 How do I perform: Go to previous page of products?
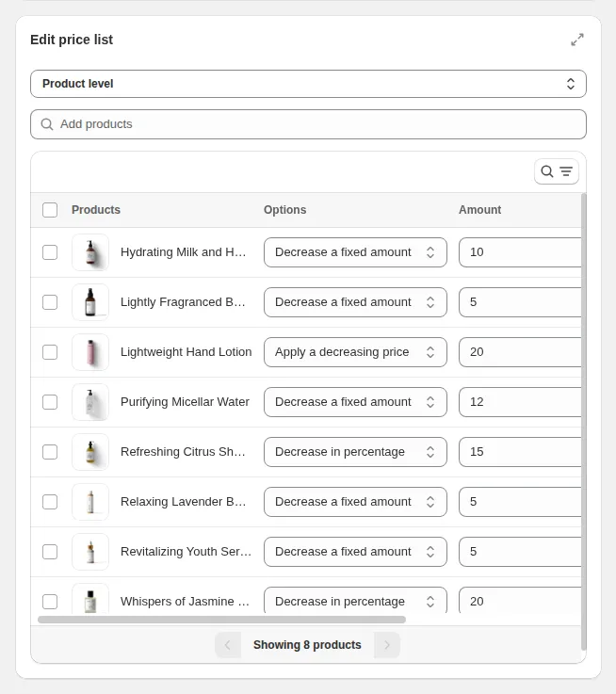click(228, 645)
